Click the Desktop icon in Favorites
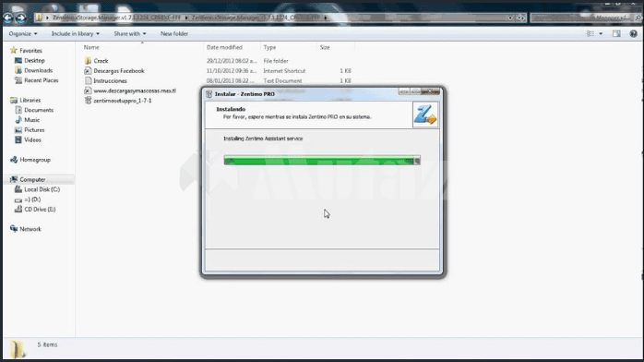The height and width of the screenshot is (362, 644). pyautogui.click(x=18, y=60)
